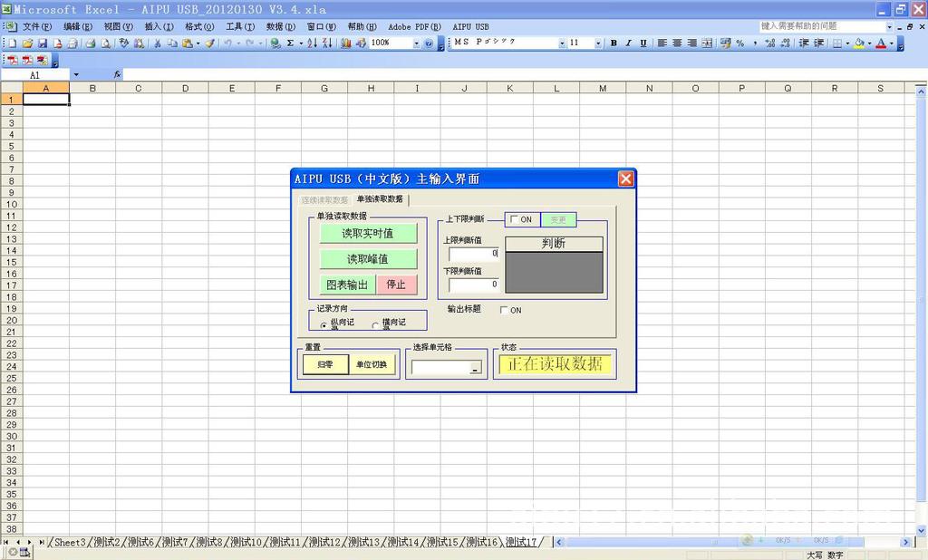The image size is (928, 560).
Task: Open the Chart Wizard icon
Action: click(x=346, y=43)
